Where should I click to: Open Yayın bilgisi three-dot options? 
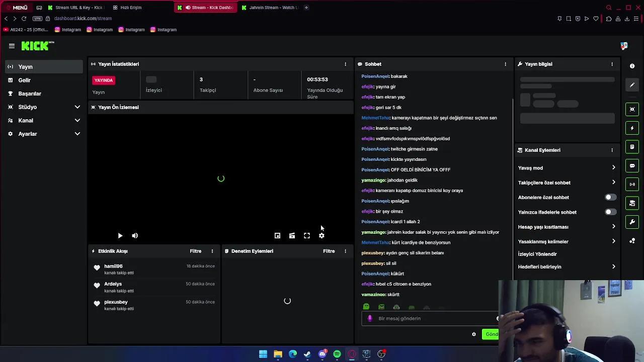[612, 64]
